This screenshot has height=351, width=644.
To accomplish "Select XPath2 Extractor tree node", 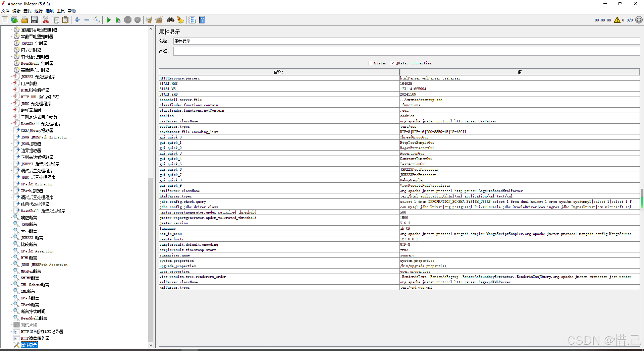I will 37,184.
